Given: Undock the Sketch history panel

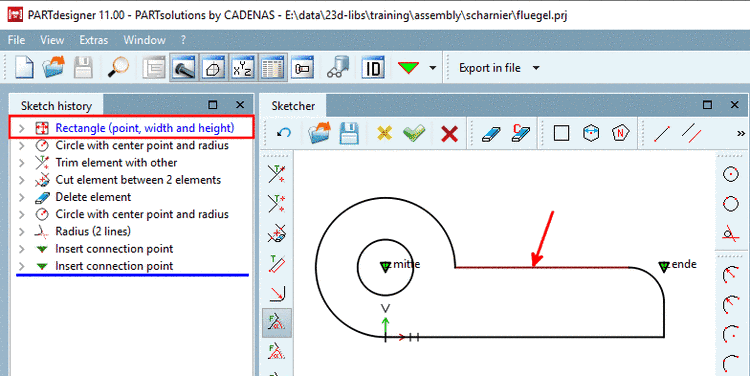Looking at the screenshot, I should tap(213, 105).
